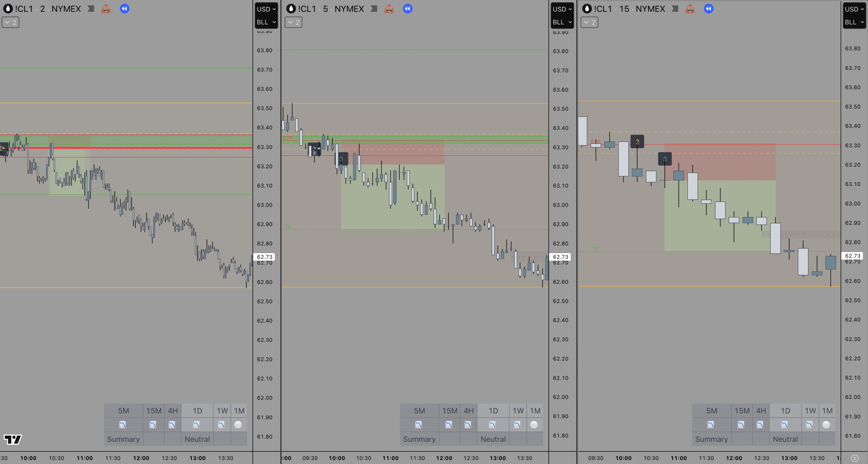The width and height of the screenshot is (868, 464).
Task: Open the USD currency dropdown on 15-minute chart
Action: click(x=854, y=9)
